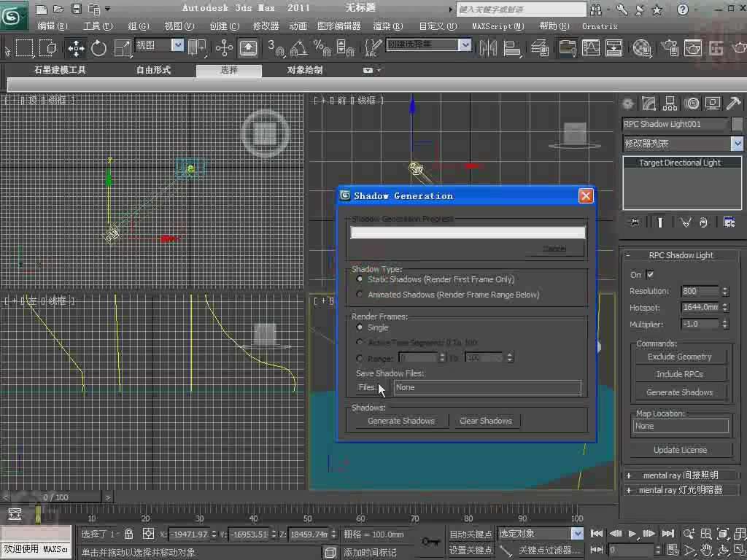Click the Hotspot spinner arrows

(x=724, y=308)
